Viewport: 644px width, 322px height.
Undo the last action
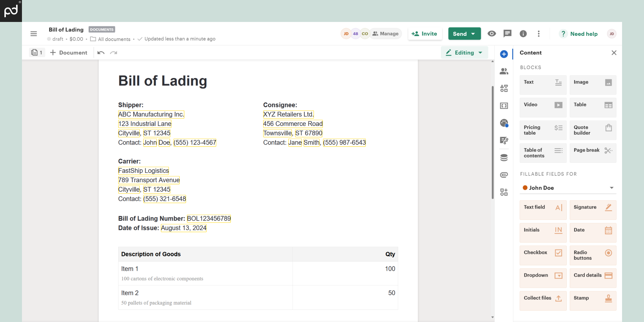coord(101,53)
